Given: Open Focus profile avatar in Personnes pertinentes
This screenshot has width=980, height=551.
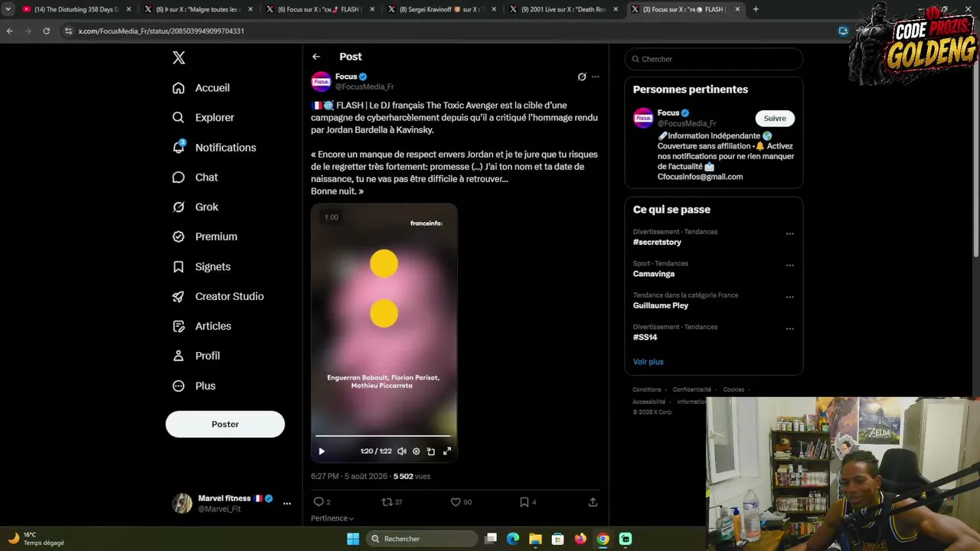Looking at the screenshot, I should pyautogui.click(x=643, y=118).
